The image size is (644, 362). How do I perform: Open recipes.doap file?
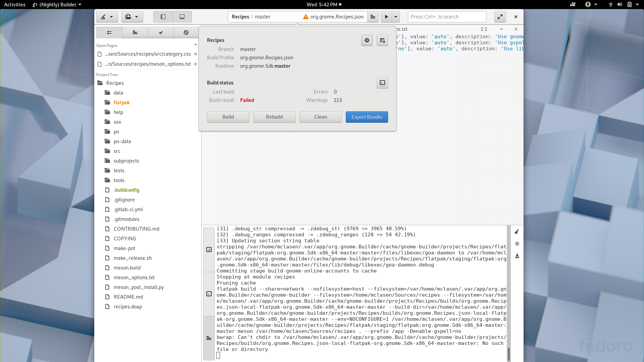click(127, 307)
